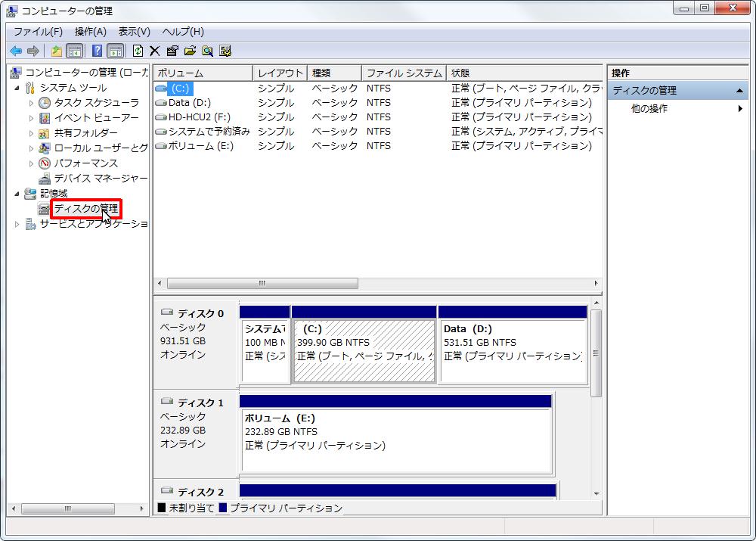
Task: Select ディスクの管理 in the storage section
Action: pyautogui.click(x=85, y=208)
